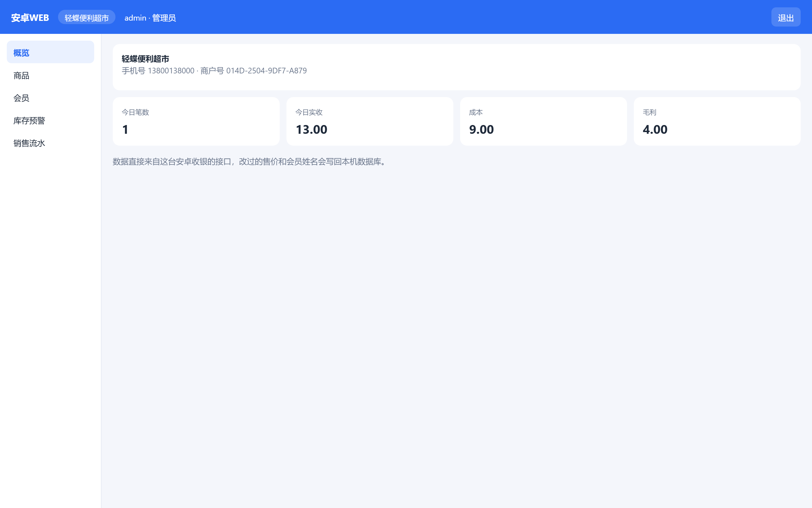812x508 pixels.
Task: Click the 今日实收 label
Action: [x=309, y=112]
